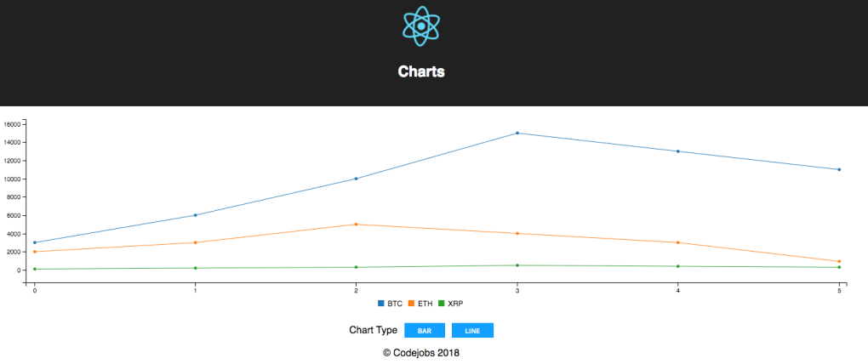
Task: Select the orange ETH point at x=4
Action: pos(678,242)
